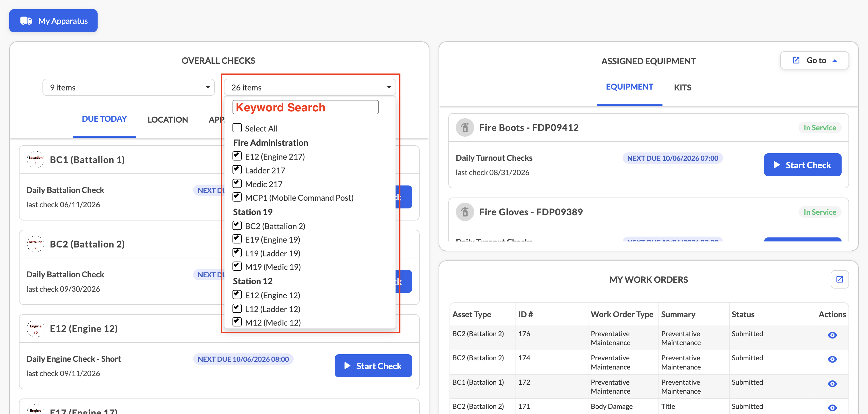
Task: View work order 174 eye icon
Action: click(832, 359)
